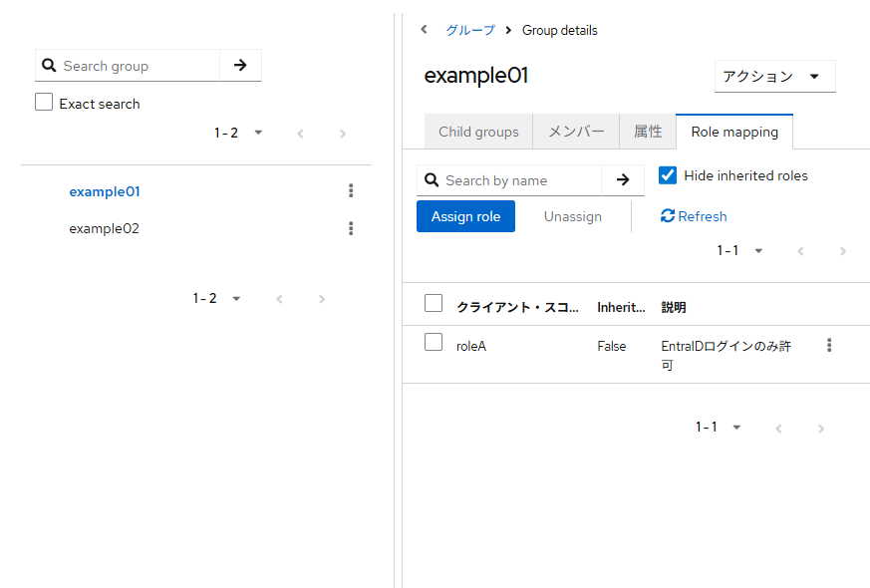The image size is (870, 588).
Task: Go to next page in bottom role pagination
Action: (821, 429)
